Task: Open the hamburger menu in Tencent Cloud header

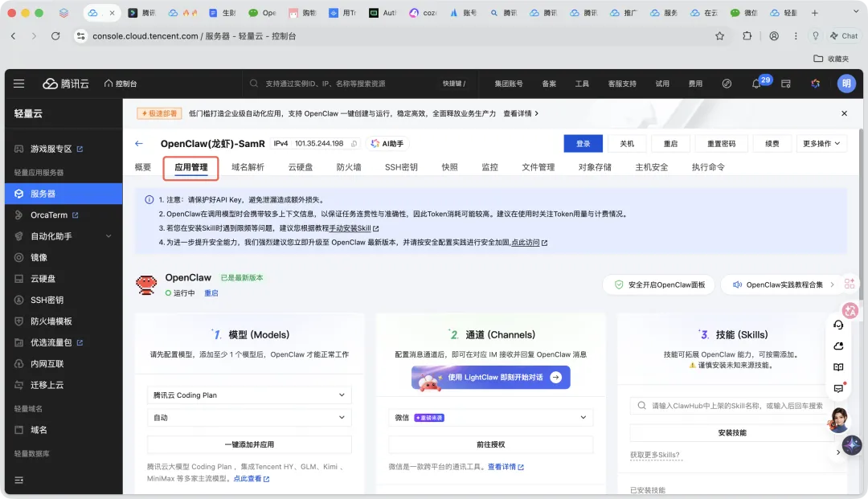Action: [18, 84]
